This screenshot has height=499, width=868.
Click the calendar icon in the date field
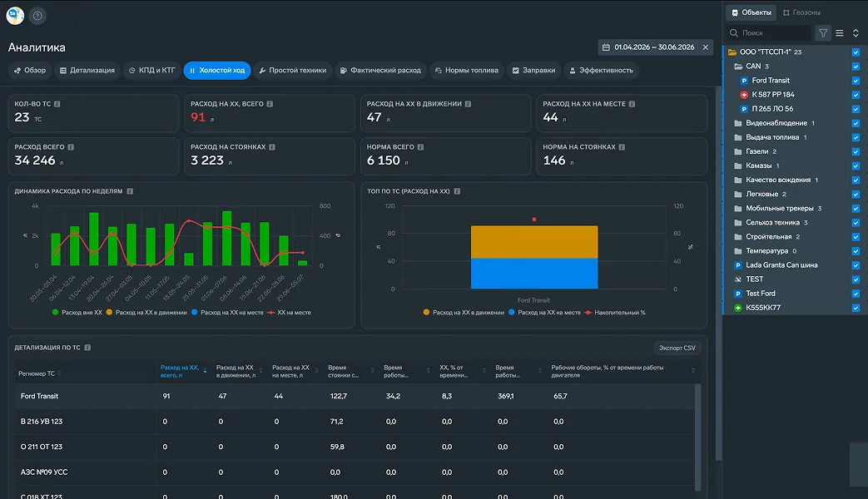606,47
